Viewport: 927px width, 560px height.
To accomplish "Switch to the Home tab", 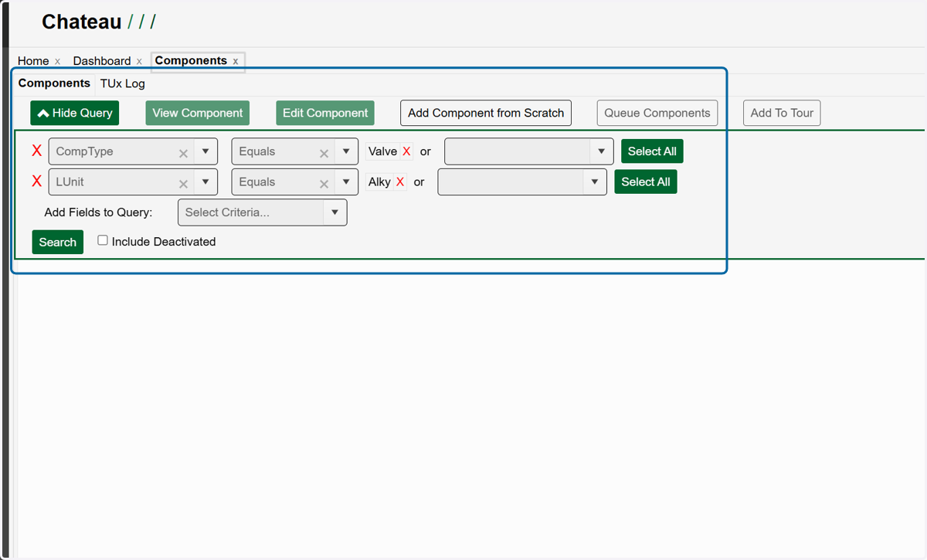I will [x=33, y=61].
